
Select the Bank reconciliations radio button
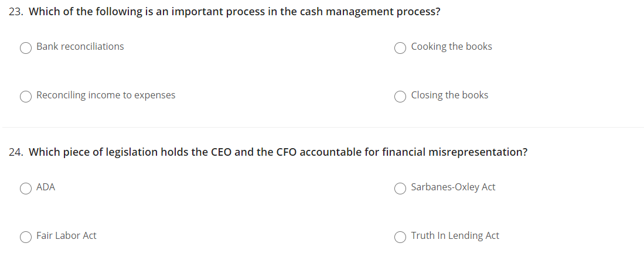[26, 48]
